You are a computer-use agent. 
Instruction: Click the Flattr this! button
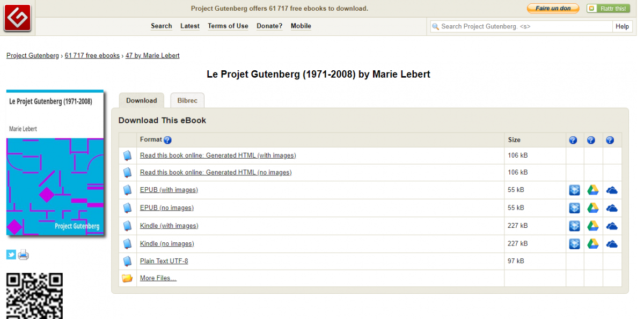[x=610, y=8]
